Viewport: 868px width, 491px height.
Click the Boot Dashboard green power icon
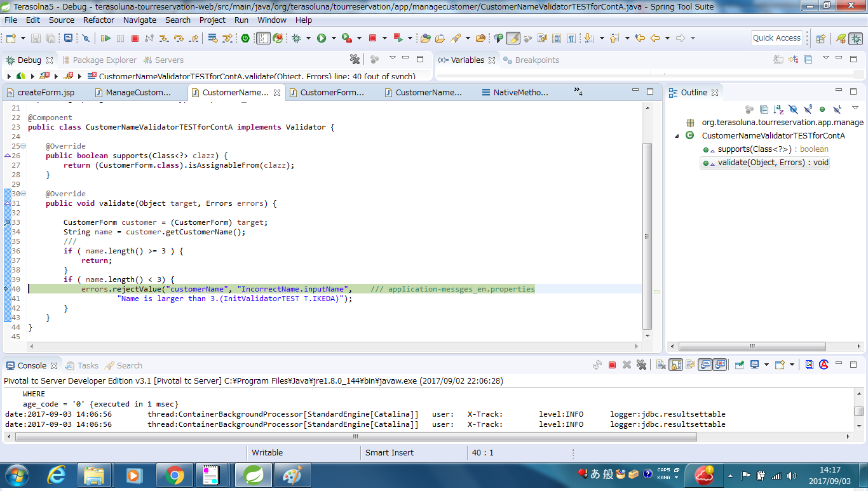pos(245,38)
